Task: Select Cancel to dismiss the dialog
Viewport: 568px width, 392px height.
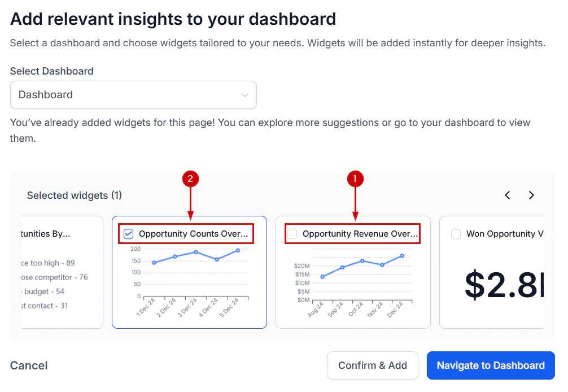Action: (x=29, y=365)
